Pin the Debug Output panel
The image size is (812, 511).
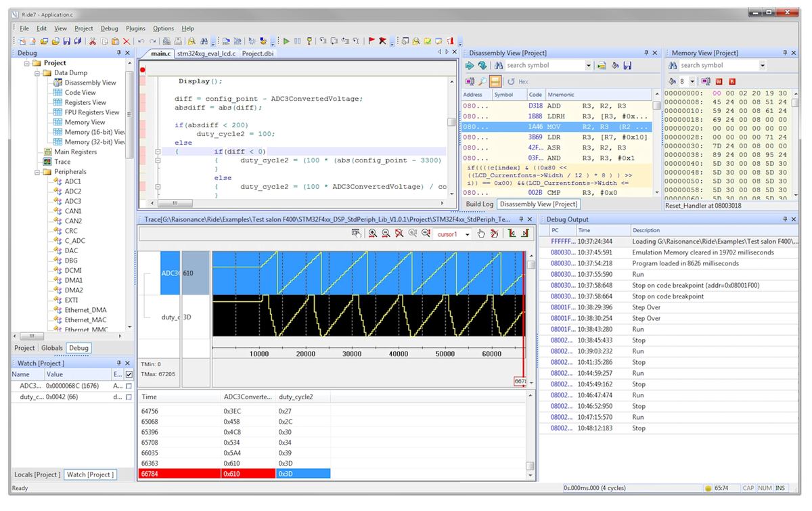click(786, 219)
